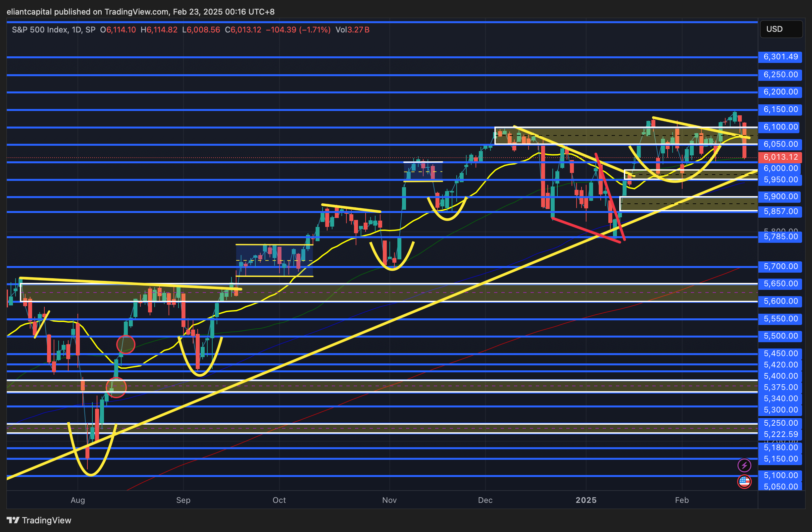Screen dimensions: 812x532
Task: Click the 6,150.00 horizontal level label
Action: coord(780,109)
